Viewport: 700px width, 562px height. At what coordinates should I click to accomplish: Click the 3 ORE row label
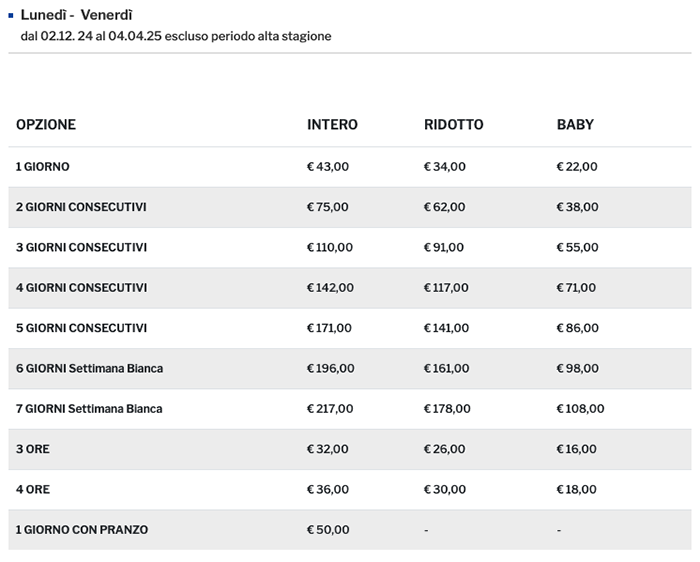(x=33, y=449)
